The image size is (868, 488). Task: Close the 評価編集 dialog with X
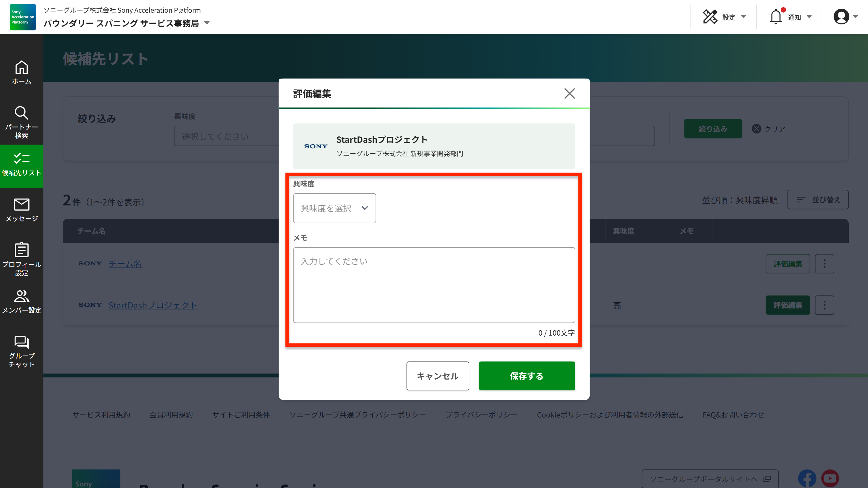569,93
